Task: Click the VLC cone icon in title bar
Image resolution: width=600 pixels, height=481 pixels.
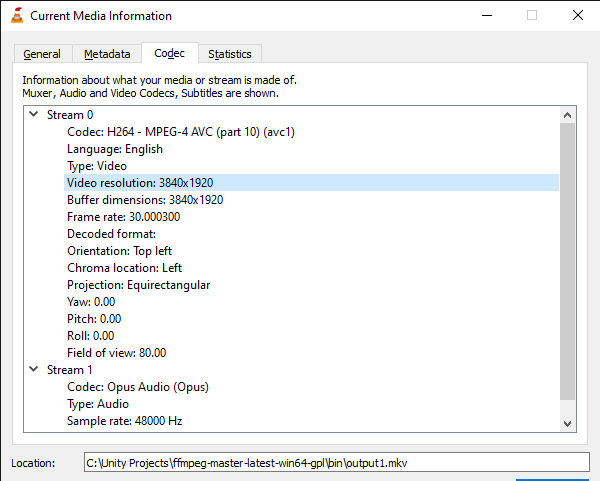Action: [17, 16]
